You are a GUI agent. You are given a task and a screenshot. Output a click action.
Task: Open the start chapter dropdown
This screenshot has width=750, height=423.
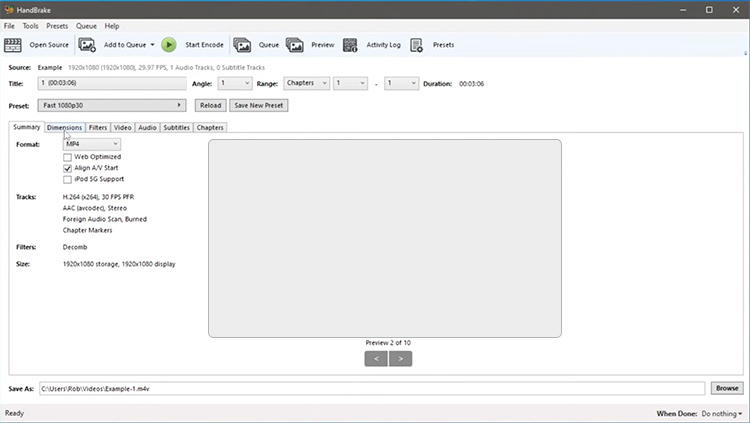(351, 83)
